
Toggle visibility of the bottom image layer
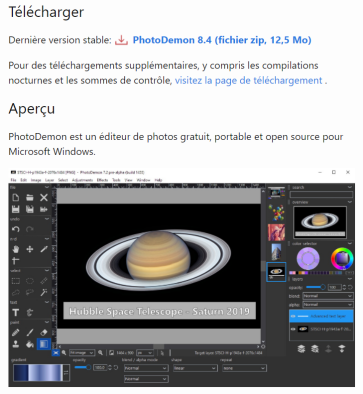point(293,329)
